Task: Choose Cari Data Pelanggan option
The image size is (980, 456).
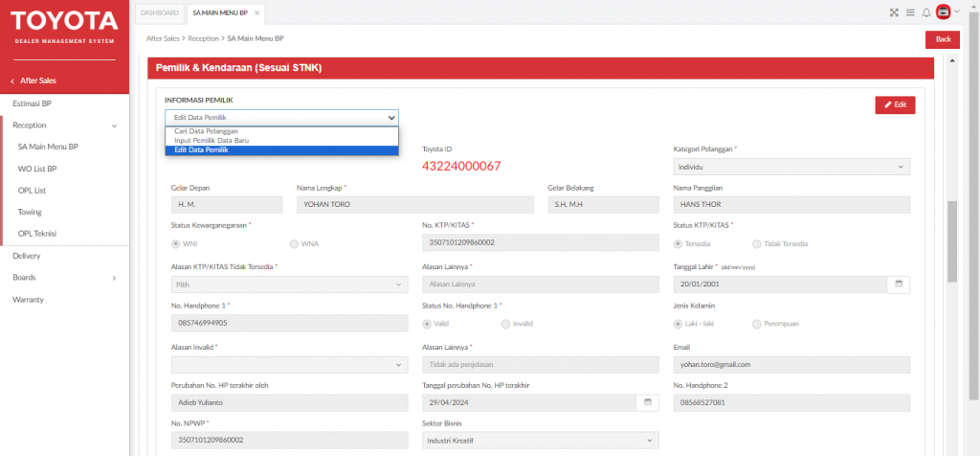Action: tap(281, 131)
